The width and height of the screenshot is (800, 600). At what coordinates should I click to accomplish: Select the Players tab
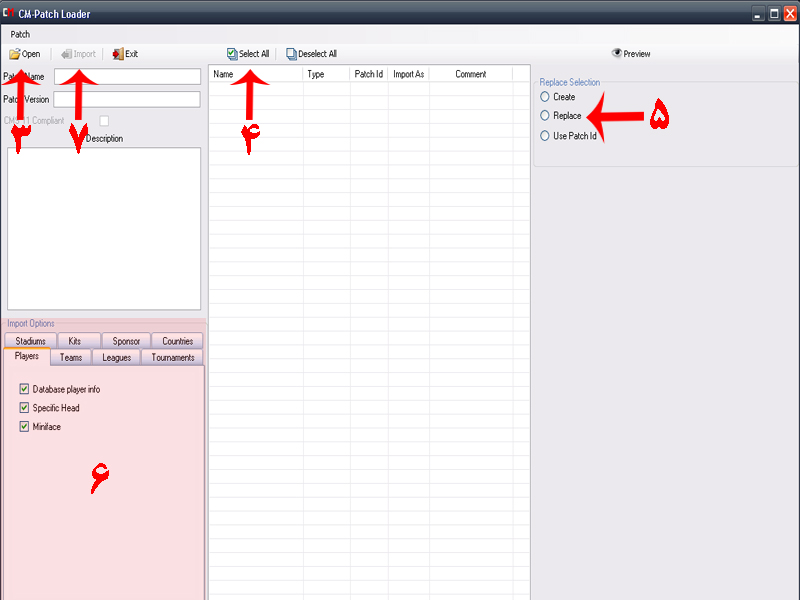click(x=27, y=356)
